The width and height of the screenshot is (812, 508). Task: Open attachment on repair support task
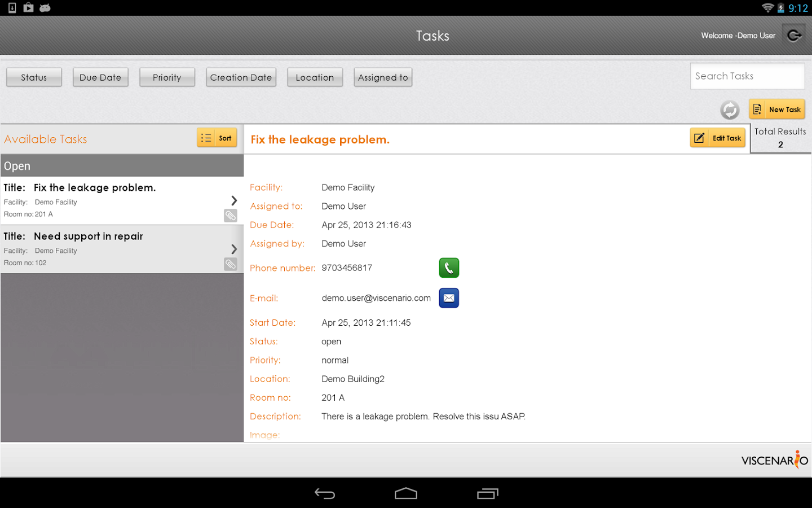pyautogui.click(x=231, y=264)
